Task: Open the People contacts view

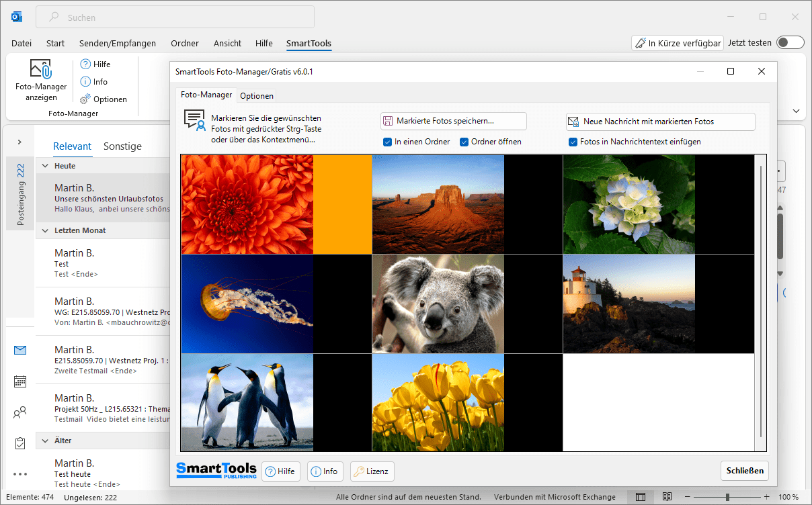Action: pos(20,412)
